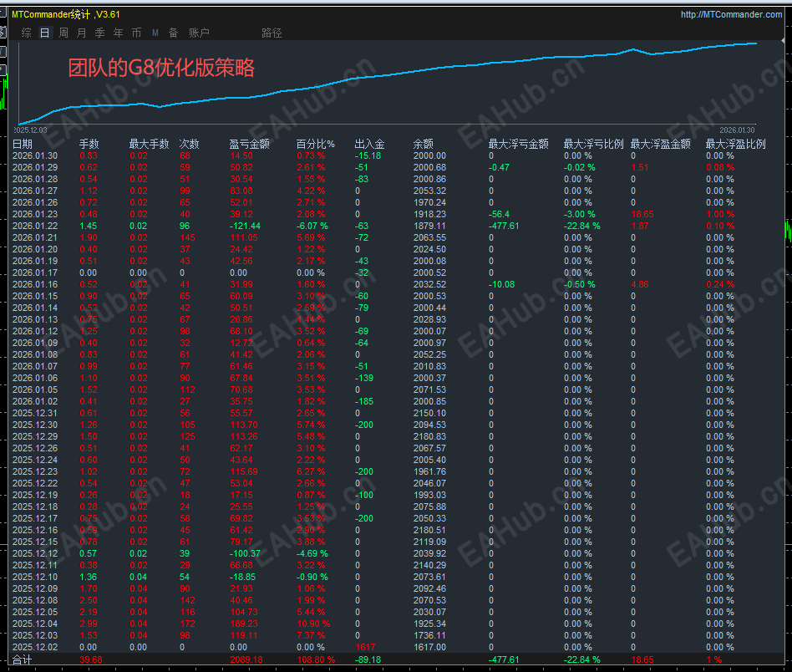Click the 余额 column header
The image size is (792, 672).
coord(424,144)
